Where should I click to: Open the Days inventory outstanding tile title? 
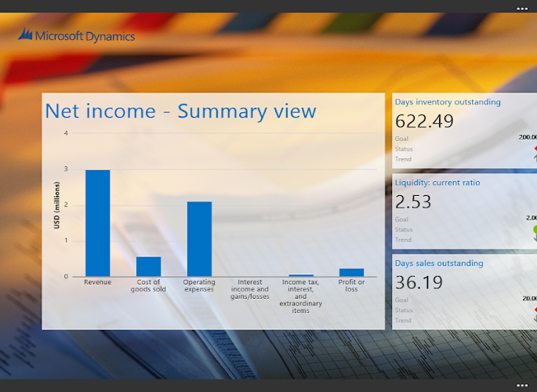click(x=448, y=102)
